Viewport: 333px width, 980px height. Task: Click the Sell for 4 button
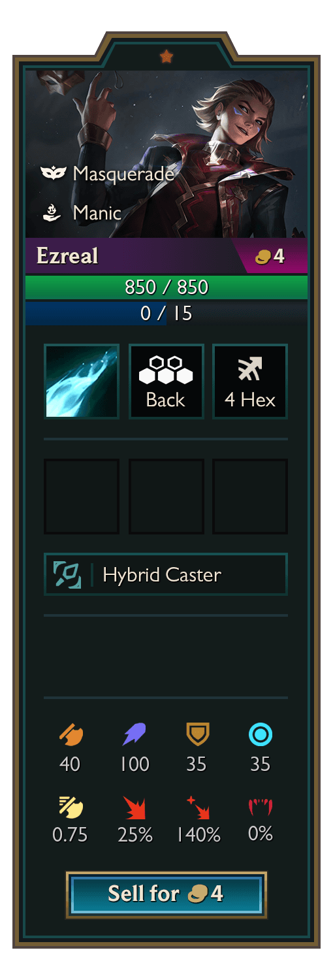point(166,894)
